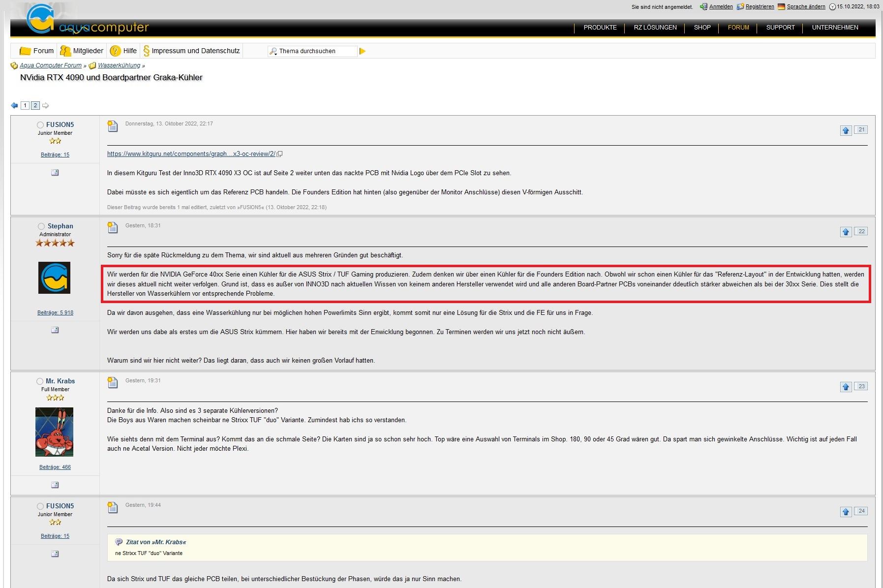The width and height of the screenshot is (883, 588).
Task: Open profile card icon under last FUSION5 post
Action: pos(55,554)
